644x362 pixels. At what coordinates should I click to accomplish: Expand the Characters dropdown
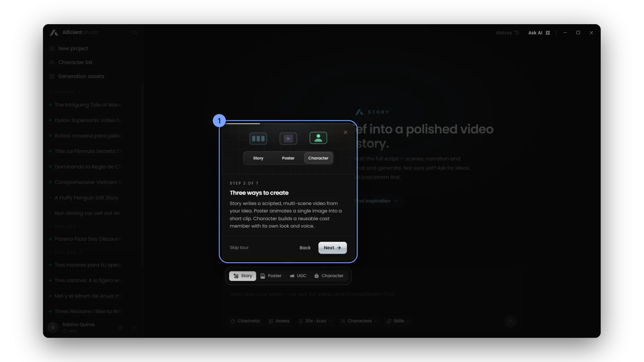[x=359, y=321]
